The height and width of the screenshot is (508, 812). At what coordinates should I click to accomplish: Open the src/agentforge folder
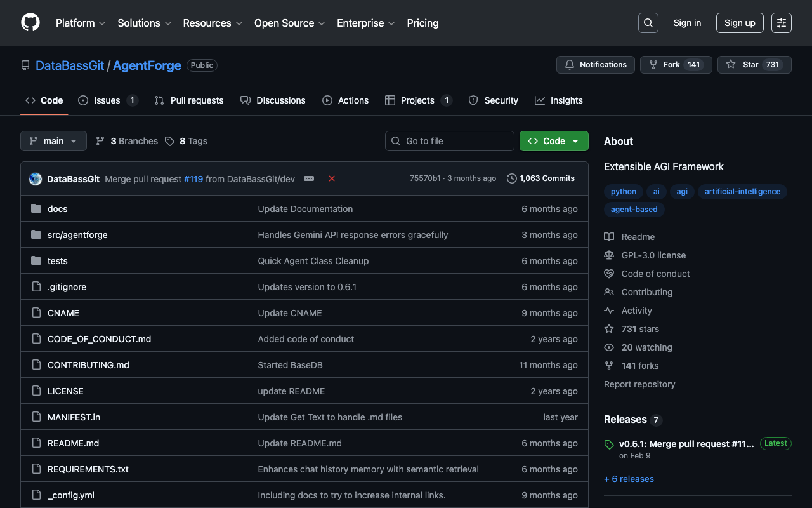coord(77,235)
